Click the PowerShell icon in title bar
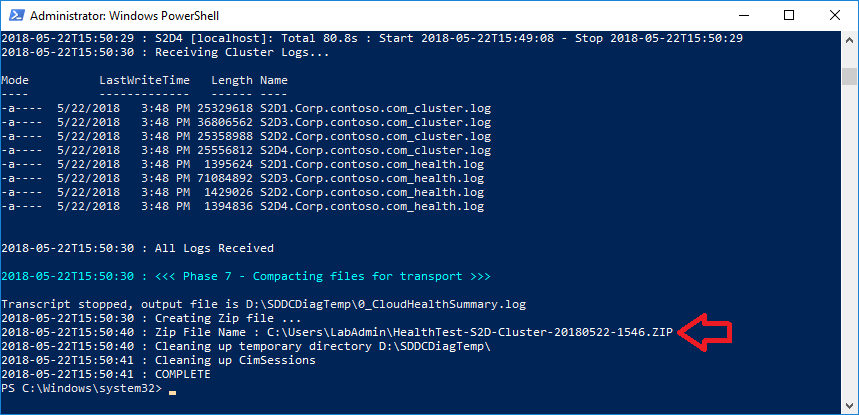This screenshot has width=859, height=415. [15, 16]
